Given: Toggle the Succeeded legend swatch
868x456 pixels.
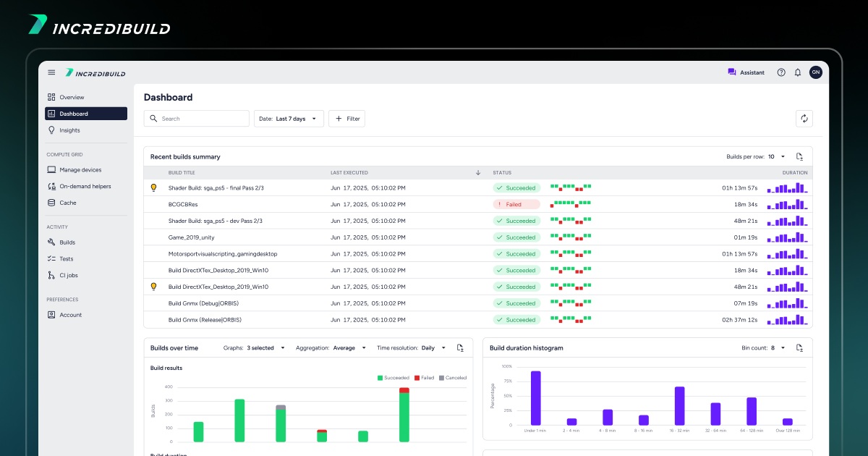Looking at the screenshot, I should click(380, 378).
